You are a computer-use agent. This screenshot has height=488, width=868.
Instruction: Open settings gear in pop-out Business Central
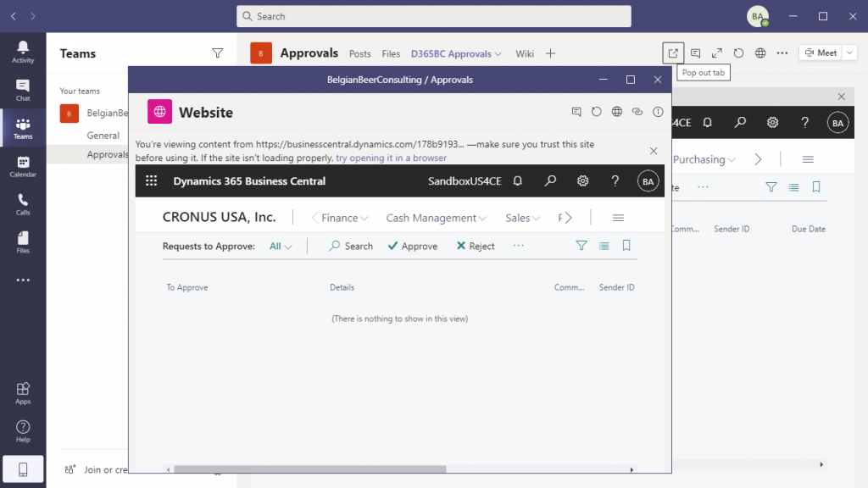[x=582, y=181]
